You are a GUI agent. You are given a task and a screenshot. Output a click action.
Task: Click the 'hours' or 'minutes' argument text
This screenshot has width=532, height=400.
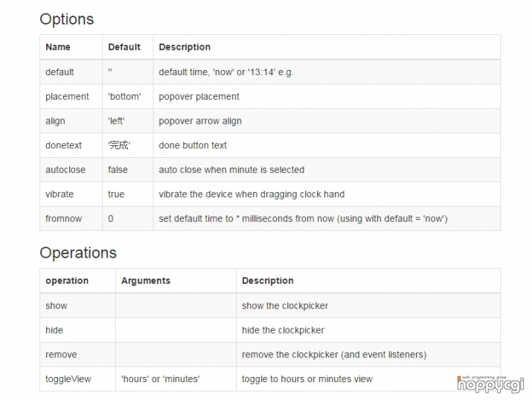tap(161, 379)
